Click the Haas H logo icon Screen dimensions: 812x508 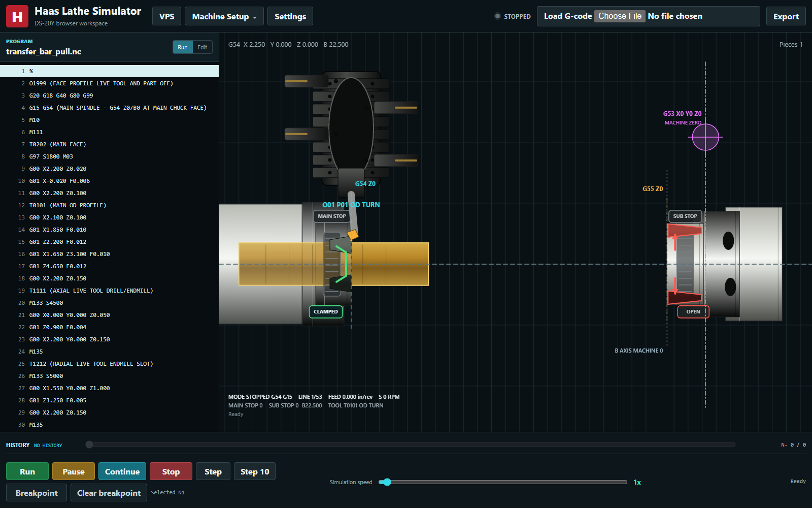[x=17, y=16]
